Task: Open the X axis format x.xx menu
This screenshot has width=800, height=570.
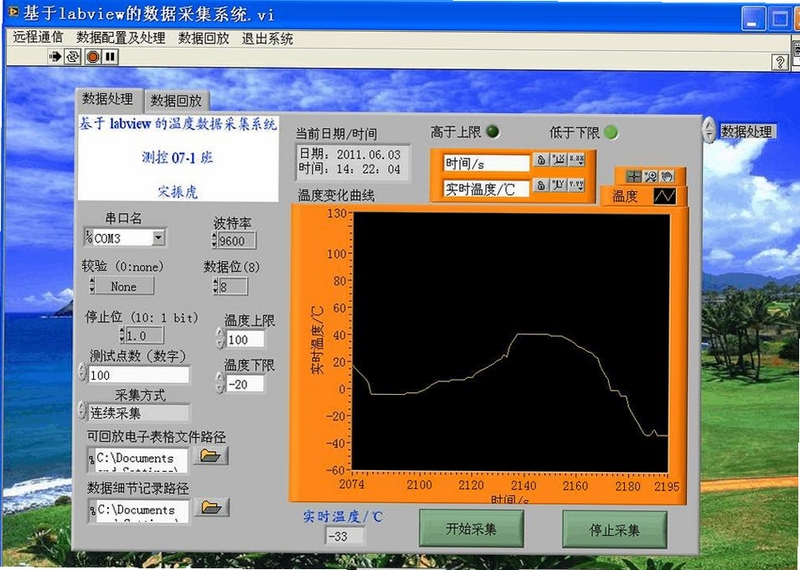Action: (x=577, y=160)
